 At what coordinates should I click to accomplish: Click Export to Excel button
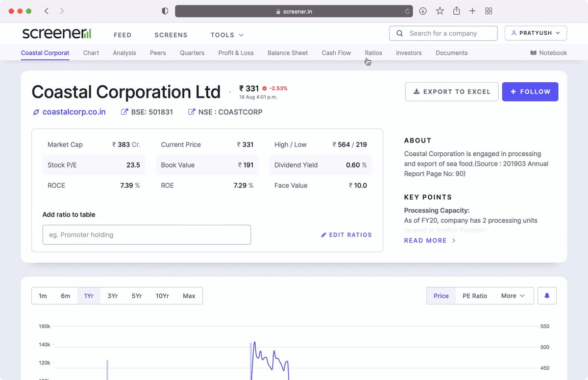click(x=452, y=92)
